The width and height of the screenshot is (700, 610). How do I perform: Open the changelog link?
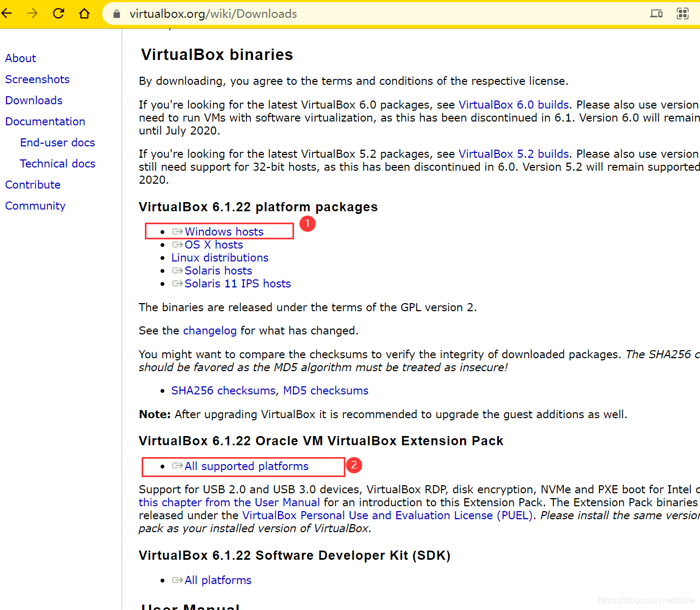click(210, 331)
